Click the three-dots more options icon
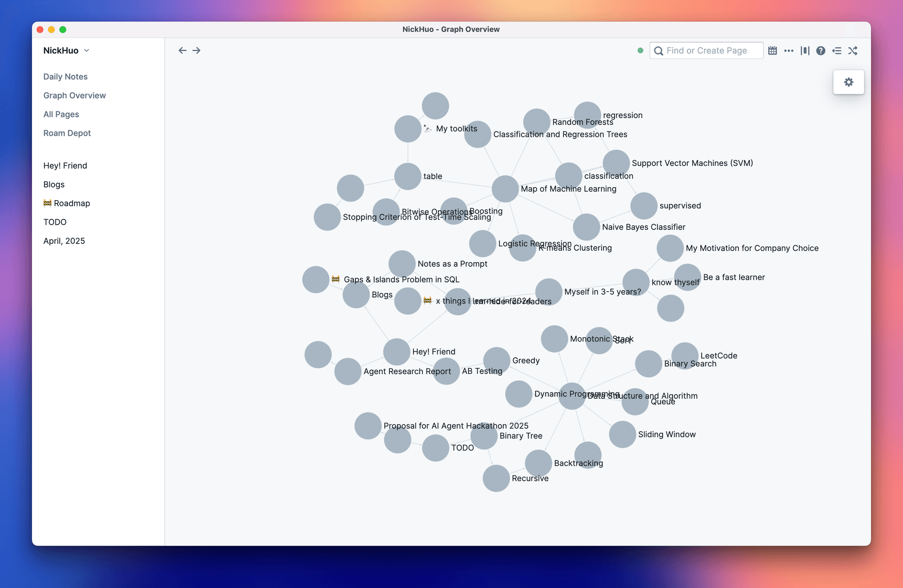This screenshot has height=588, width=903. click(789, 50)
